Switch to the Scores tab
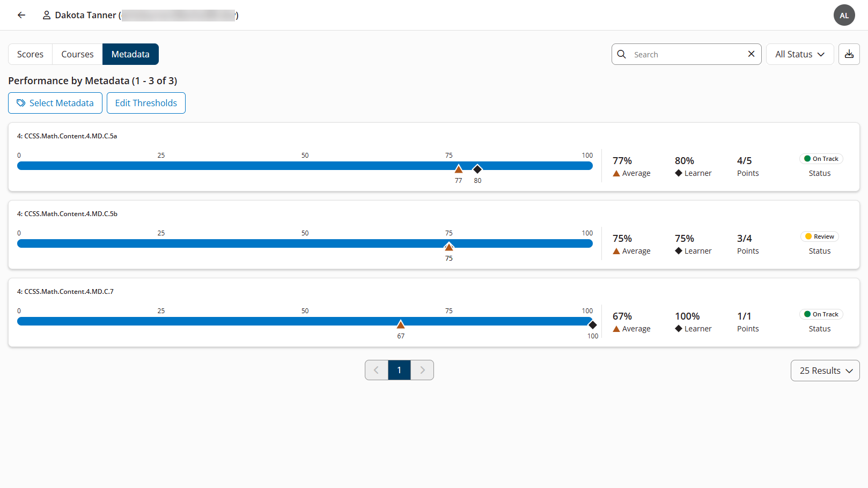The image size is (868, 488). click(30, 54)
